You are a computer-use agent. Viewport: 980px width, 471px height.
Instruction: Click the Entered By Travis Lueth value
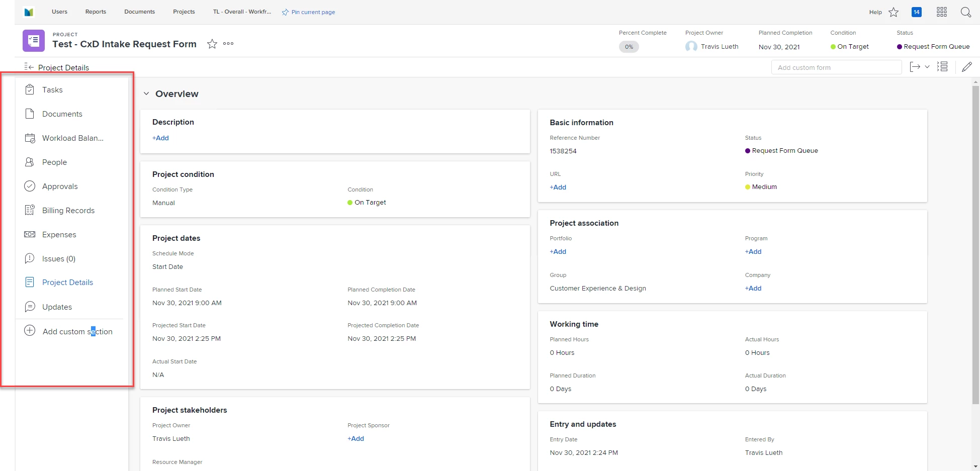click(764, 452)
